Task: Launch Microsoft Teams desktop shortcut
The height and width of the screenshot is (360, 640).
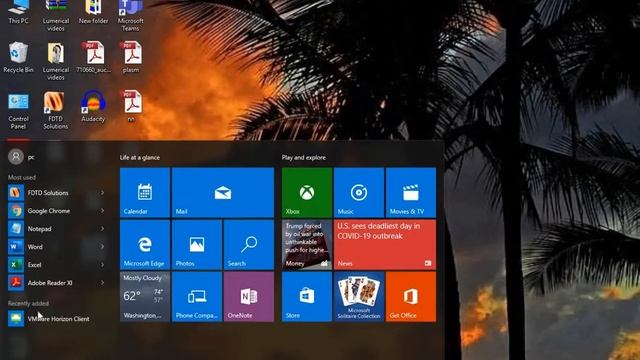Action: click(131, 16)
